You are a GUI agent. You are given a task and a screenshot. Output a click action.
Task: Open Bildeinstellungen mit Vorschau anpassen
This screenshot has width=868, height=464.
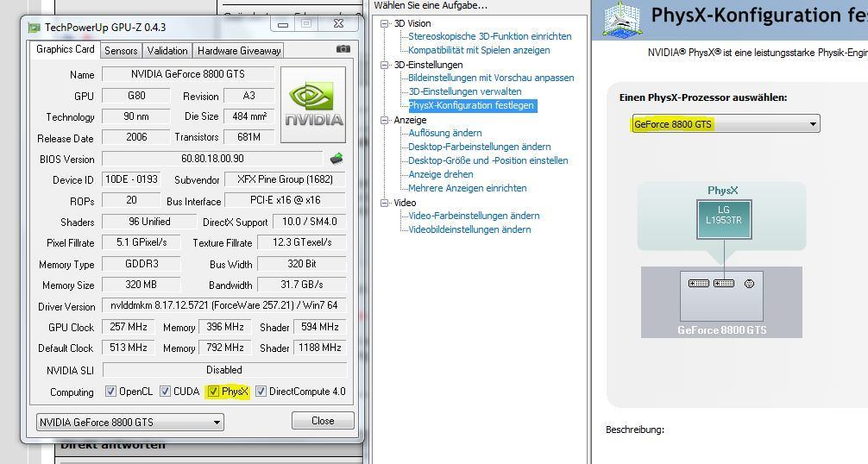pos(491,78)
